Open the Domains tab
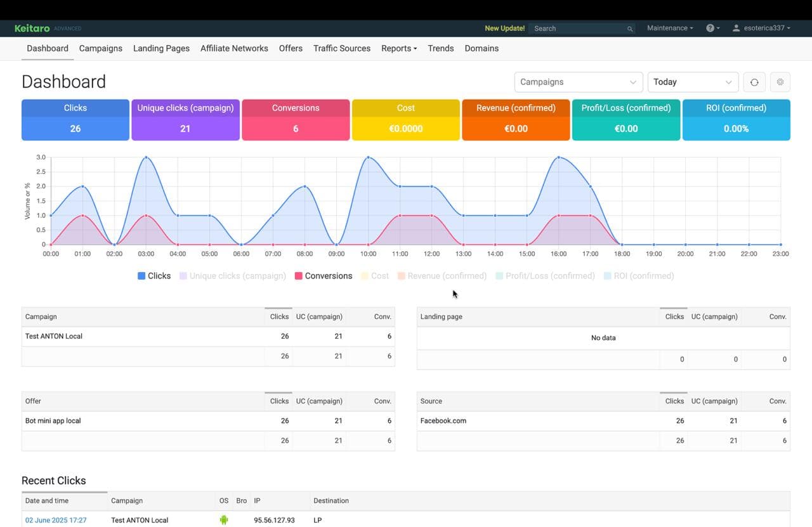The height and width of the screenshot is (527, 812). [x=481, y=48]
